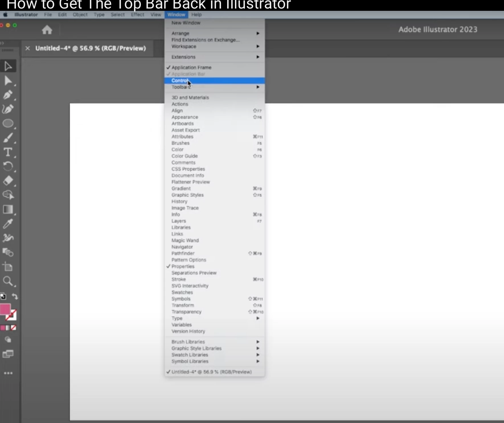Select the Type tool
The width and height of the screenshot is (504, 423).
(8, 152)
